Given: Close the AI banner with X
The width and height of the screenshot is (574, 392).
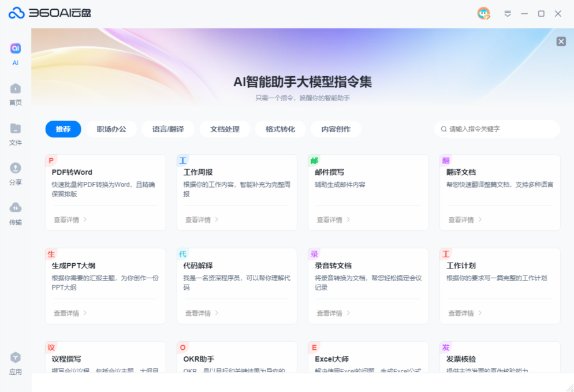Looking at the screenshot, I should pyautogui.click(x=561, y=42).
